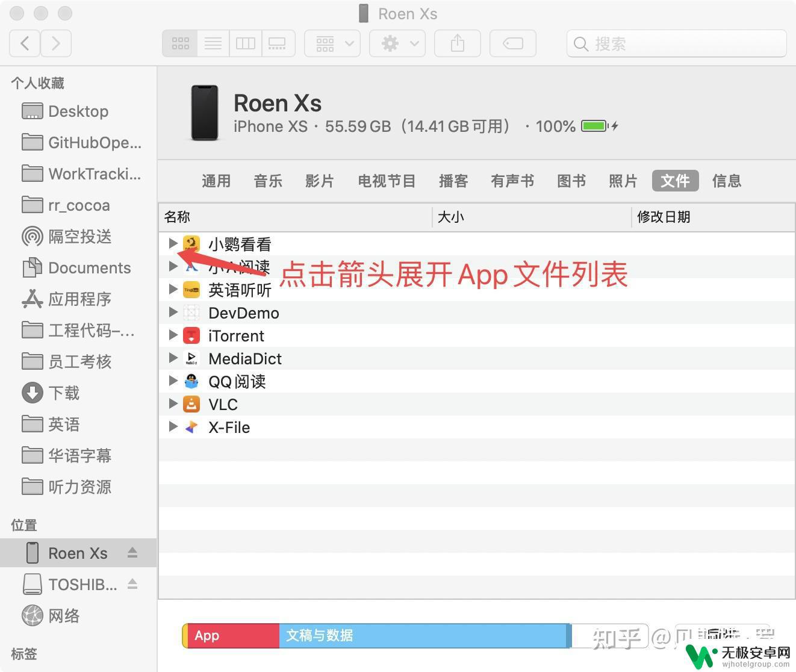Switch to the 照片 tab

click(x=623, y=181)
